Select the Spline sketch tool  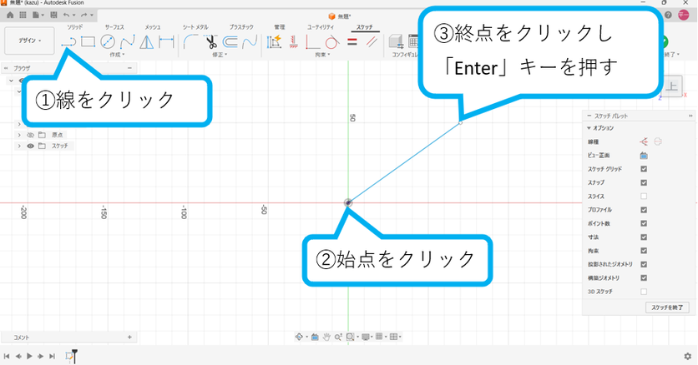[x=127, y=42]
